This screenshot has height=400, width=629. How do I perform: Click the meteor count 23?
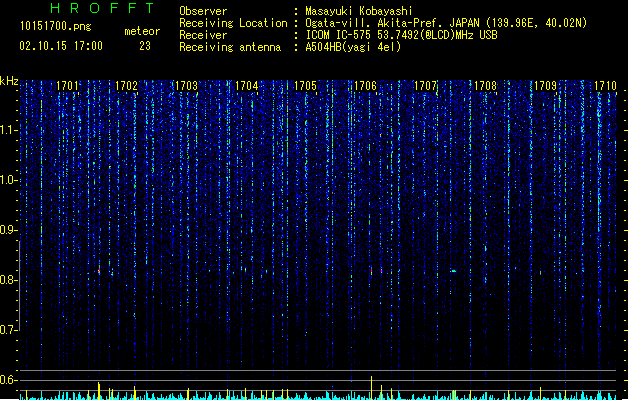point(145,46)
